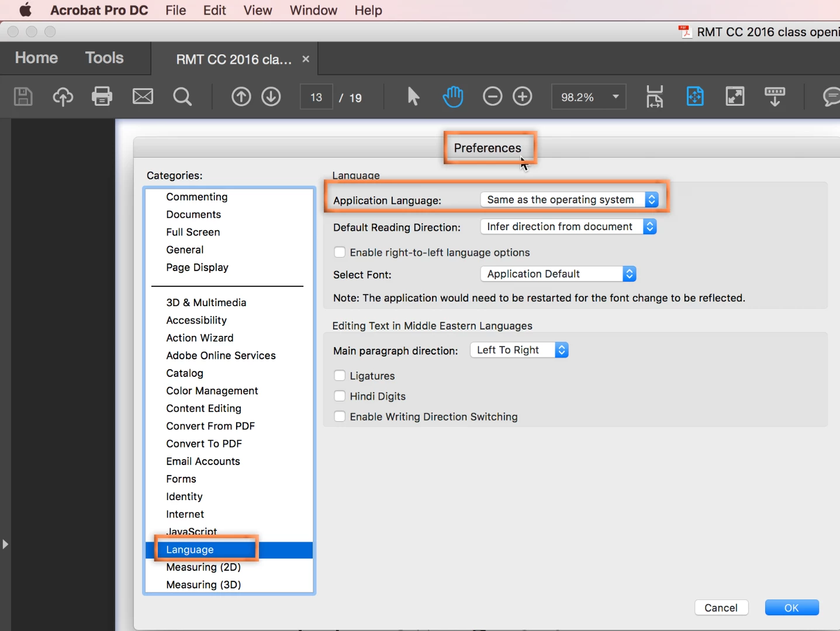Switch to the Home tab
Image resolution: width=840 pixels, height=631 pixels.
pyautogui.click(x=36, y=58)
